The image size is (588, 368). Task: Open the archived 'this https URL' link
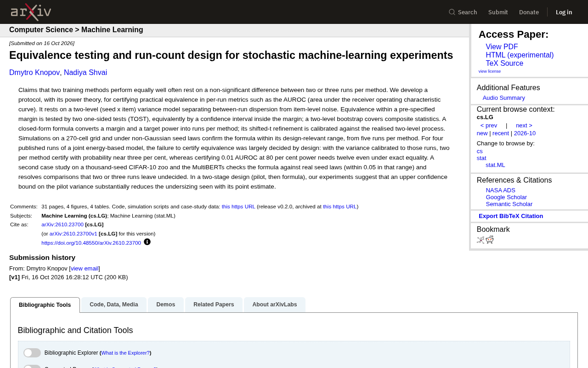click(340, 207)
